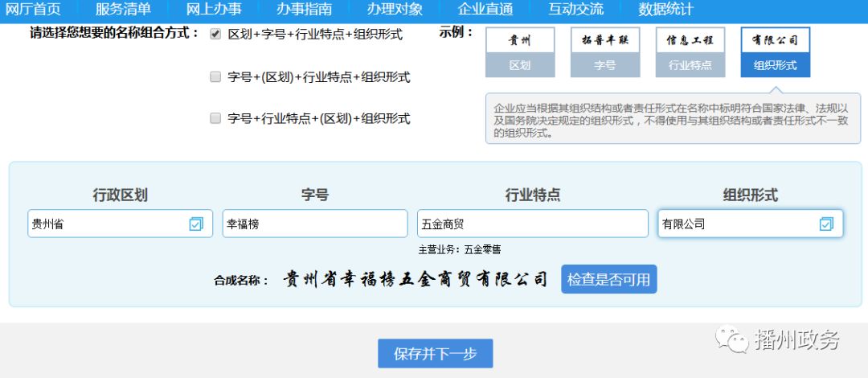This screenshot has width=868, height=378.
Task: Expand the 贵州省 region dropdown field
Action: (108, 224)
